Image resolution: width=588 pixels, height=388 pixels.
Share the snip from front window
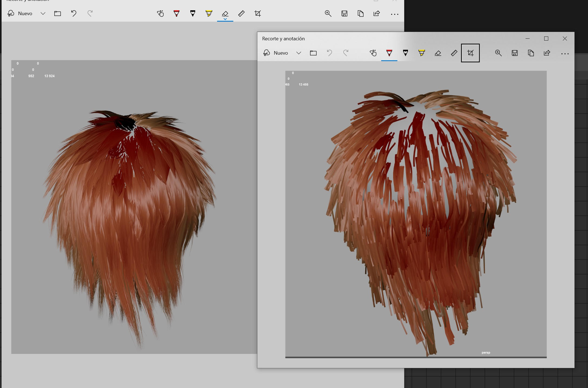(x=547, y=53)
